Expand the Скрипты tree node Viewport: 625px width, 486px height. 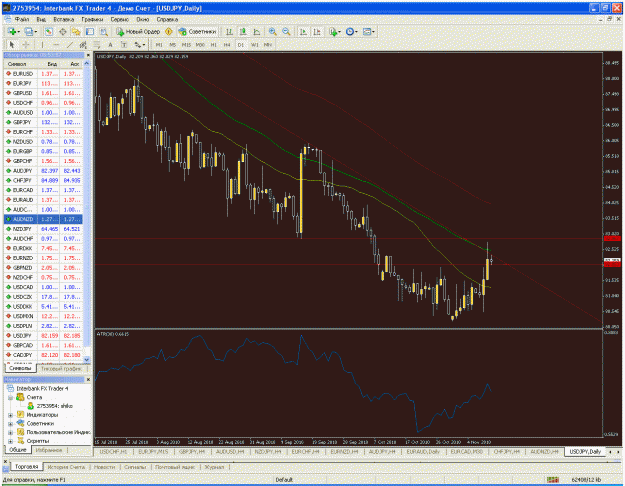point(10,441)
